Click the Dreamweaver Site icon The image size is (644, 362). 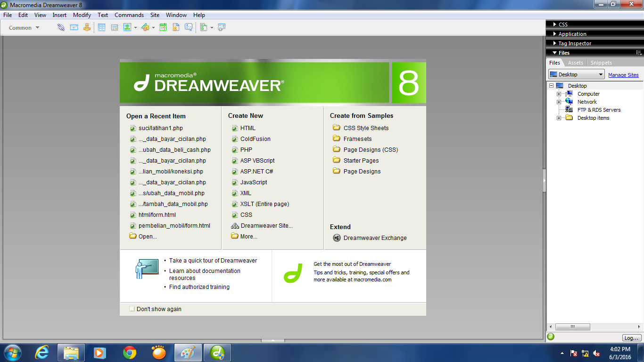pyautogui.click(x=235, y=226)
